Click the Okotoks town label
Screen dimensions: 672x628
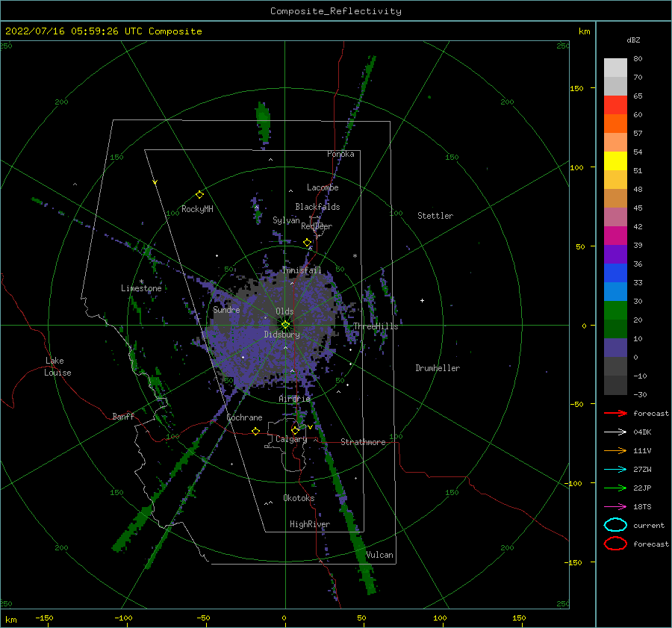[299, 498]
